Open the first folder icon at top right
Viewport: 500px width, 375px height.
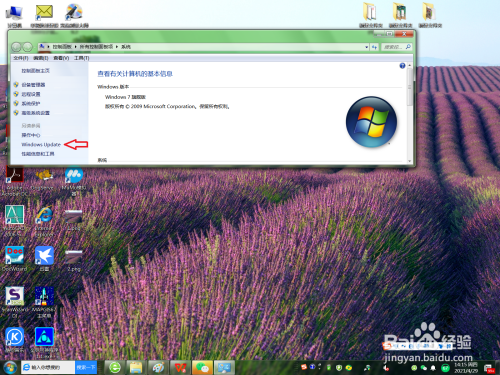coord(370,15)
